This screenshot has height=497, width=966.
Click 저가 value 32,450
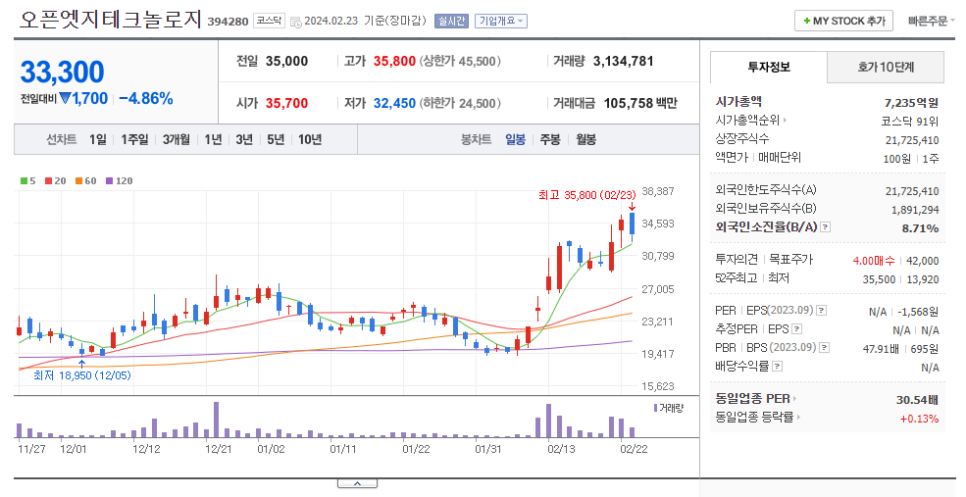click(x=394, y=103)
